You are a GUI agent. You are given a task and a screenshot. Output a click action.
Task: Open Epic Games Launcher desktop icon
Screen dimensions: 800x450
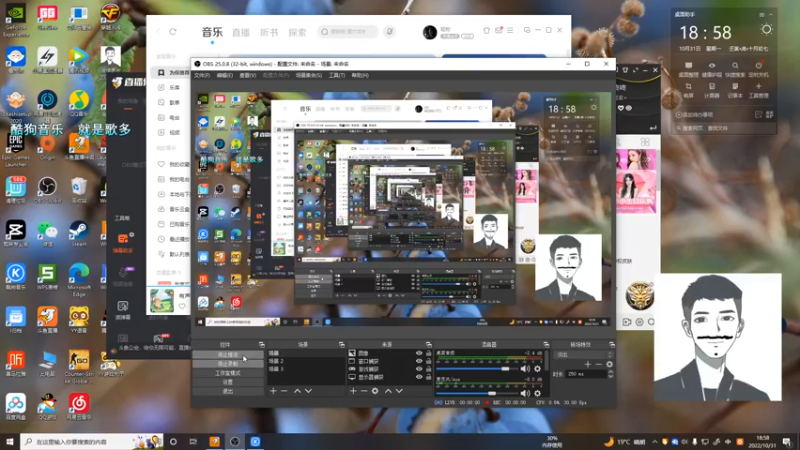[16, 150]
